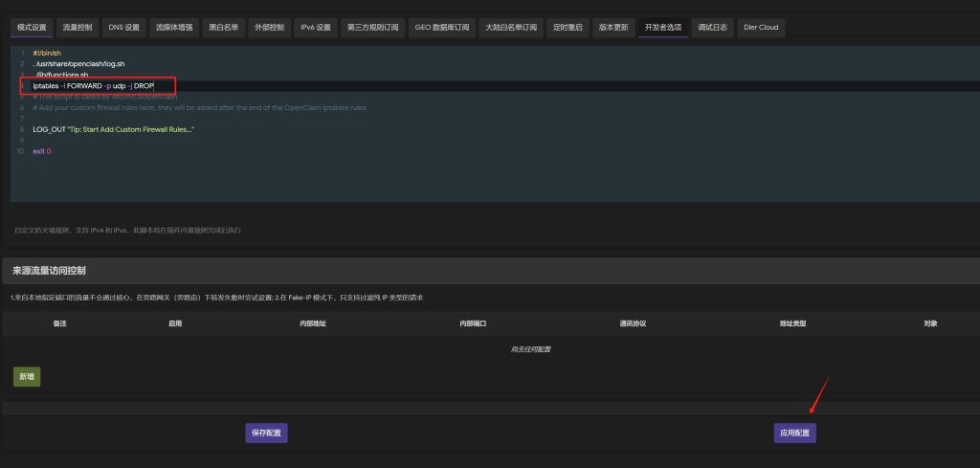Select the 版本更新 tab
This screenshot has height=468, width=980.
(x=613, y=28)
